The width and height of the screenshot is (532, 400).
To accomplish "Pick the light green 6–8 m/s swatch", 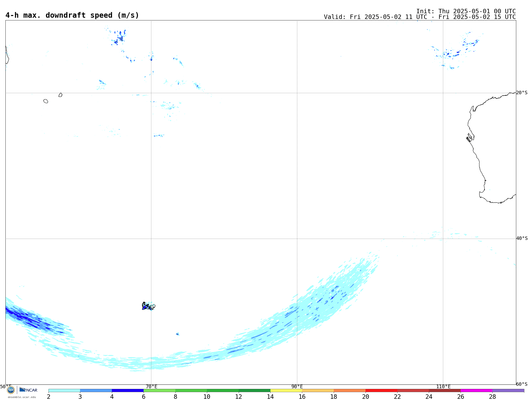I will 160,391.
